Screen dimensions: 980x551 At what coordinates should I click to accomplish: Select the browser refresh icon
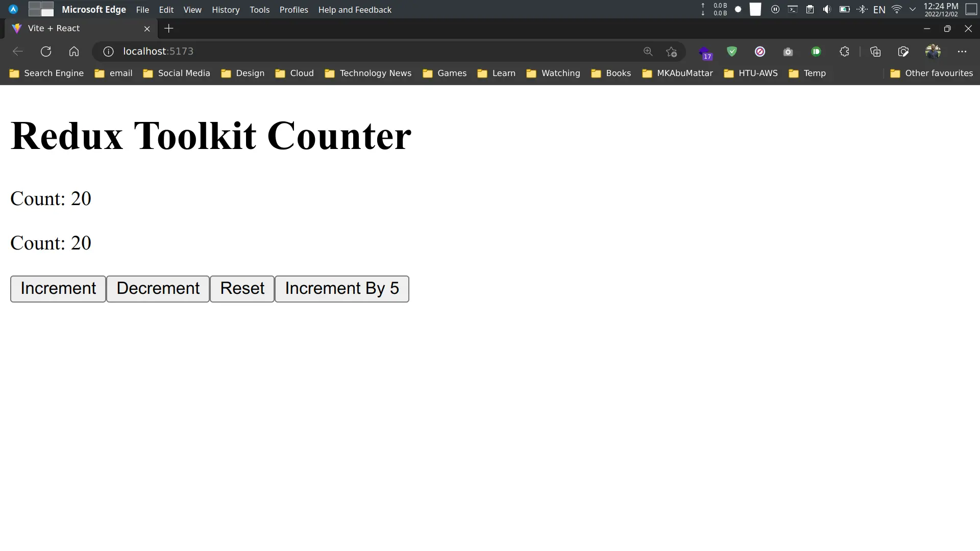(46, 51)
